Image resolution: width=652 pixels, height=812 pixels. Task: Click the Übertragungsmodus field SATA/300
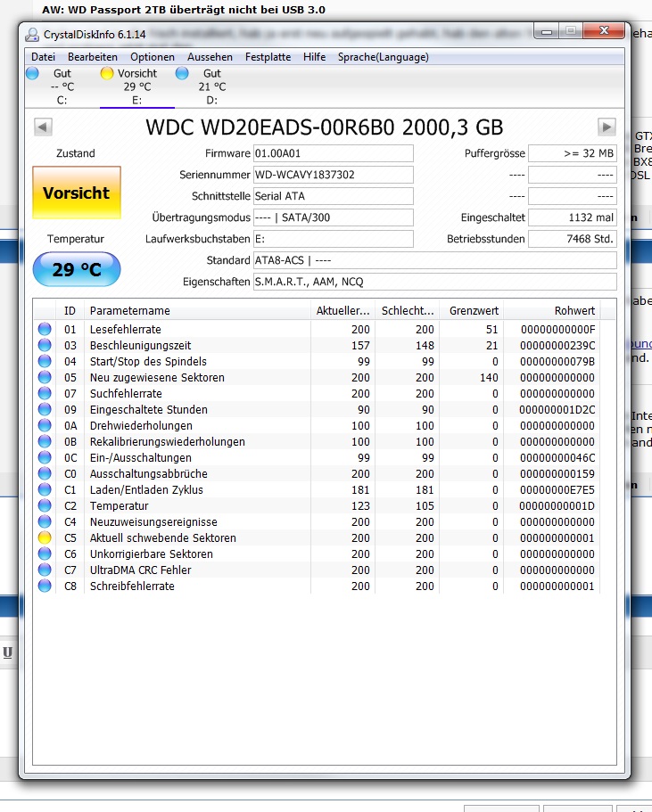[x=334, y=217]
